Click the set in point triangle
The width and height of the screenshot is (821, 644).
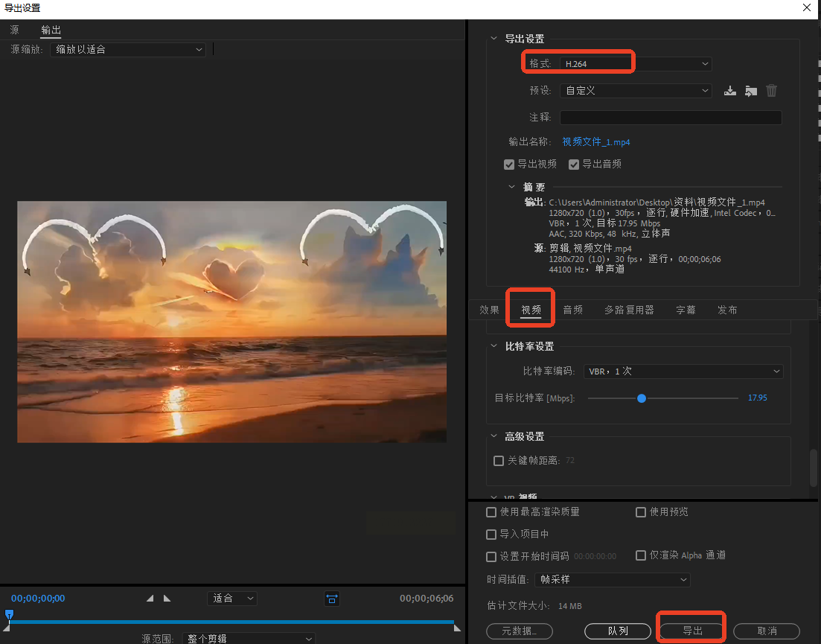(150, 599)
